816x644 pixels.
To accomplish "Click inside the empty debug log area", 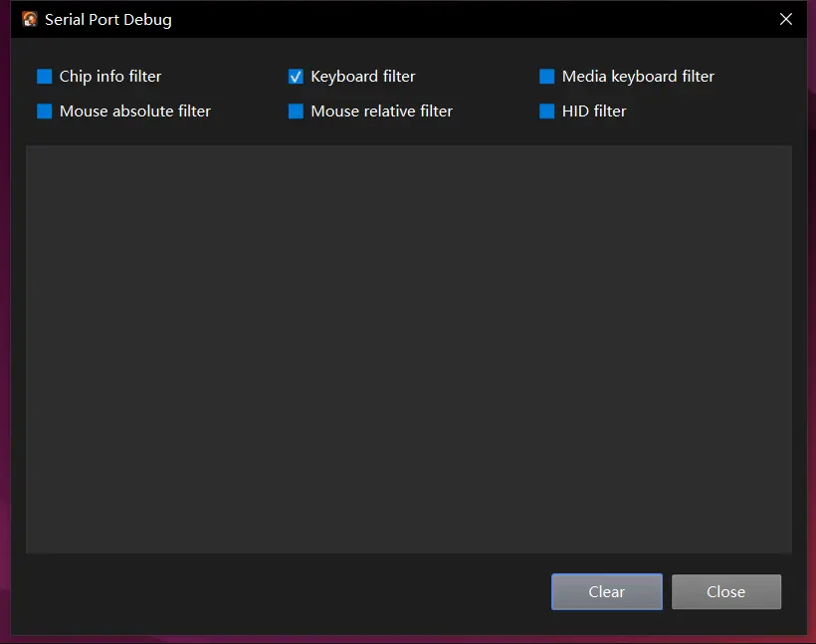I will click(408, 348).
